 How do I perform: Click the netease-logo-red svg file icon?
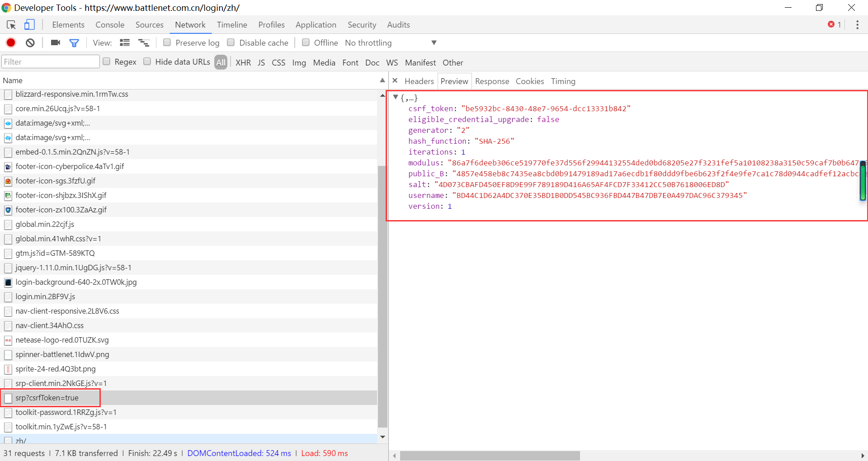click(8, 340)
